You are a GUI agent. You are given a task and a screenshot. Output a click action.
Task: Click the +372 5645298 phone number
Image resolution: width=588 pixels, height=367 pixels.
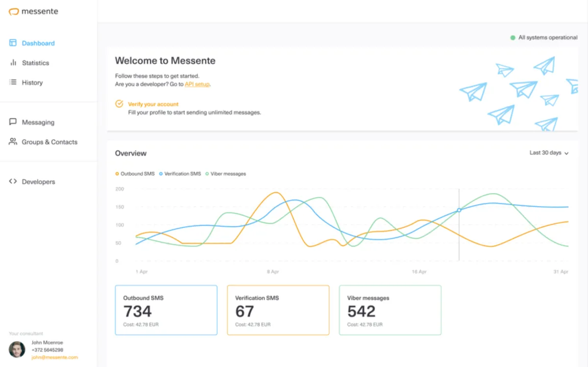tap(47, 350)
